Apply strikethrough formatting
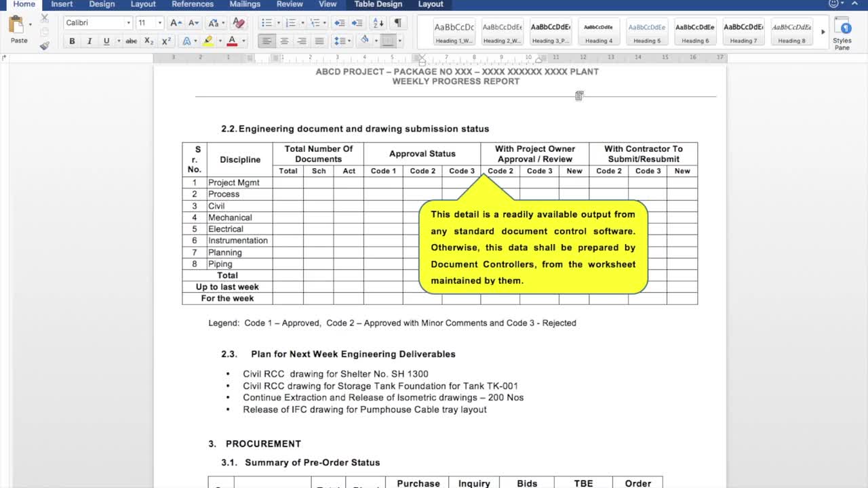Viewport: 868px width, 488px height. click(x=131, y=41)
